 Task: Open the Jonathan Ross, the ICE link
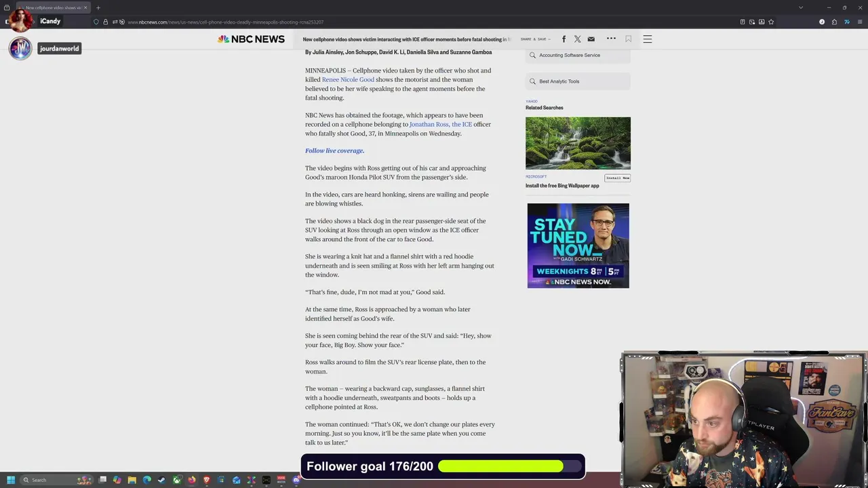point(440,124)
